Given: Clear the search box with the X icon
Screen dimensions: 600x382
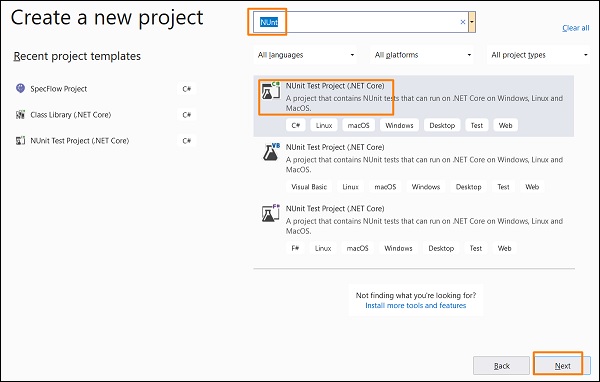Looking at the screenshot, I should coord(463,22).
